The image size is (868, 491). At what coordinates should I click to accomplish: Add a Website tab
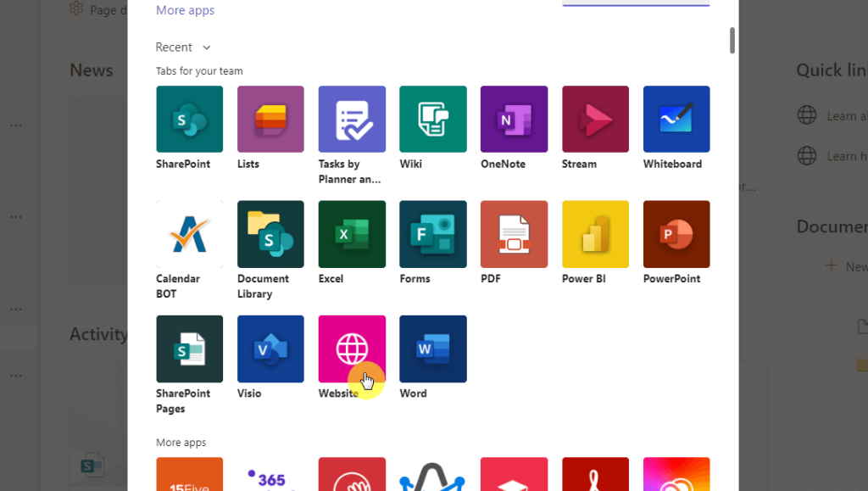352,349
